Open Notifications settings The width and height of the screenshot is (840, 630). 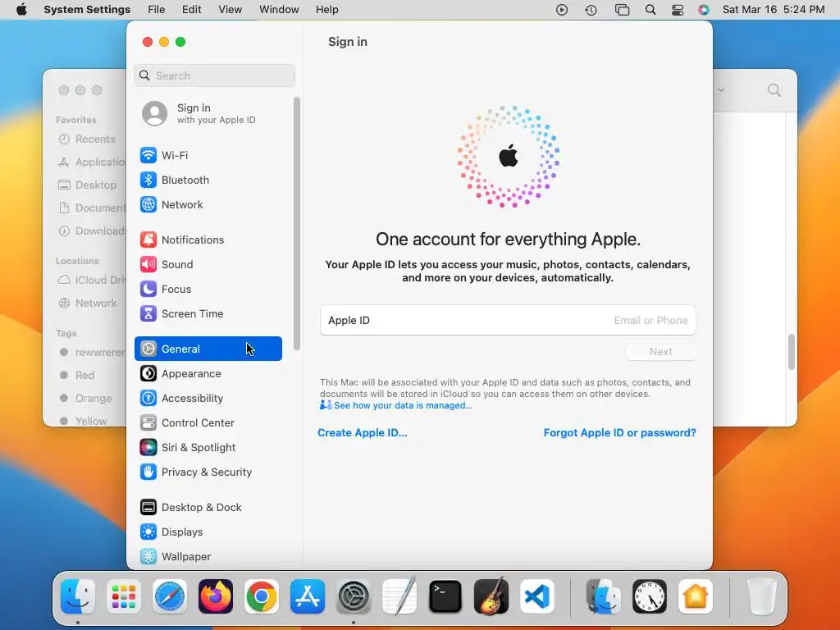208,240
